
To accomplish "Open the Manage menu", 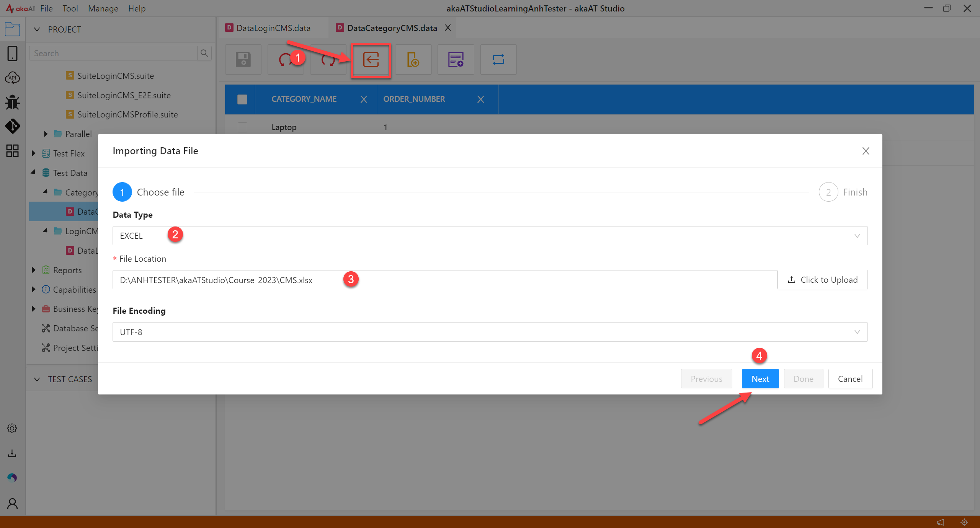I will (103, 8).
